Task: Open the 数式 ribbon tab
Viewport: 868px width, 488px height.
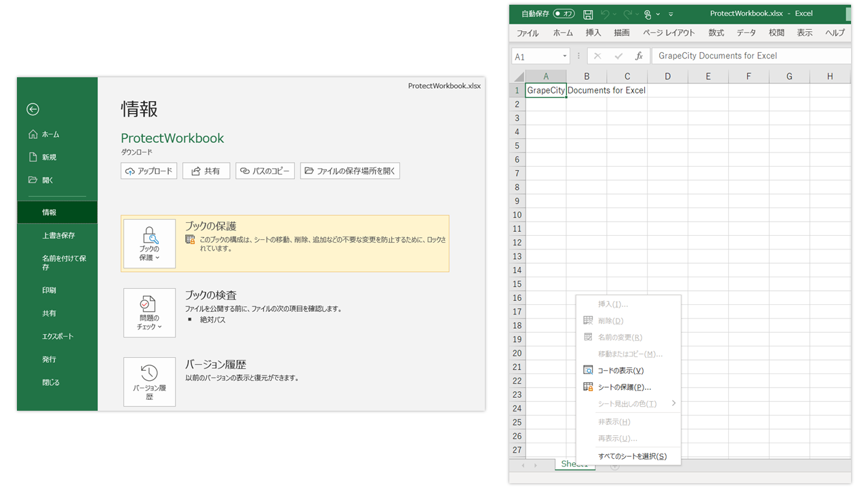Action: pyautogui.click(x=716, y=33)
